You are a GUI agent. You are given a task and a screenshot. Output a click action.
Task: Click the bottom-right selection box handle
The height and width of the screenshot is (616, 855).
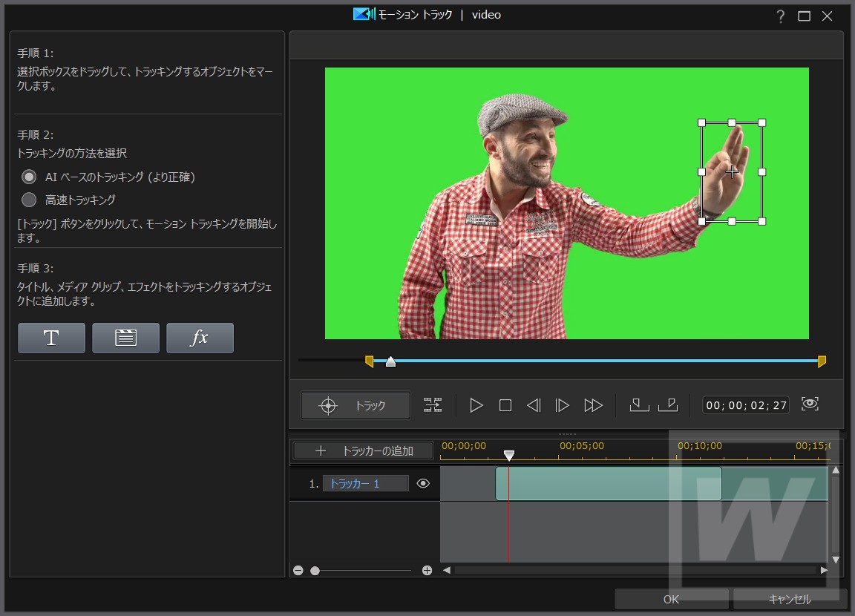coord(761,221)
